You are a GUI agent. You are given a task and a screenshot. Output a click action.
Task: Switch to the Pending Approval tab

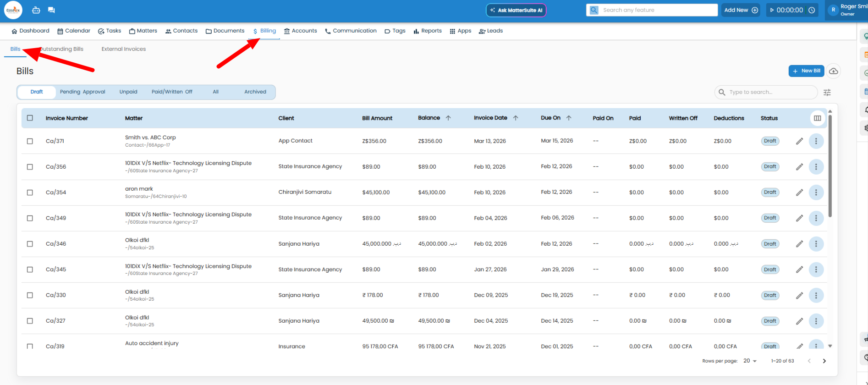[x=82, y=92]
